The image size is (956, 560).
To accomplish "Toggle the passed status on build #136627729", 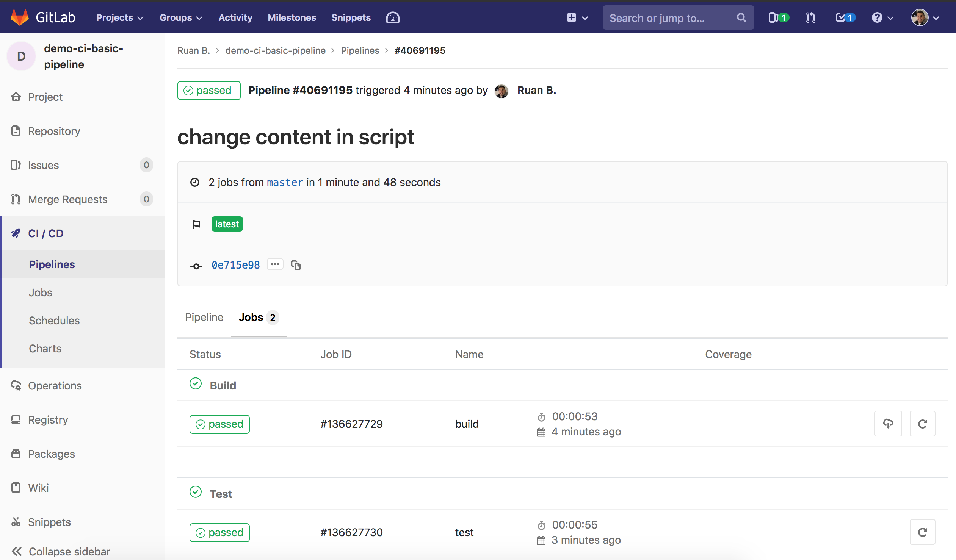I will pos(219,424).
